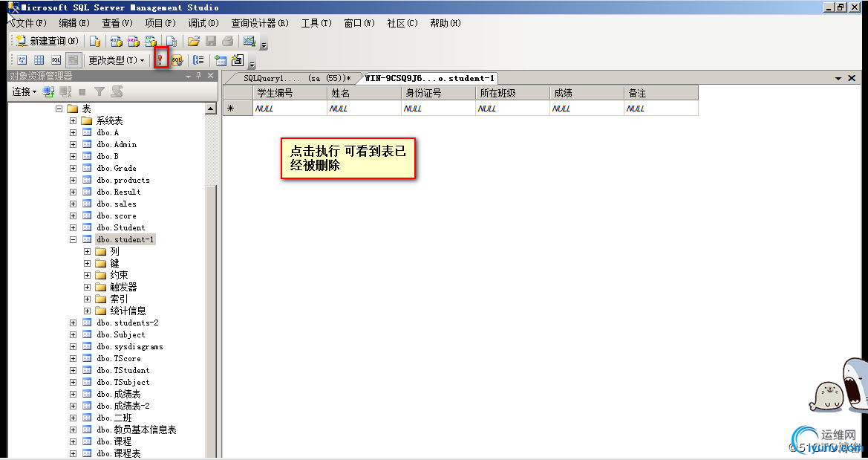This screenshot has width=868, height=460.
Task: Open the 编辑(E) menu
Action: pyautogui.click(x=74, y=23)
